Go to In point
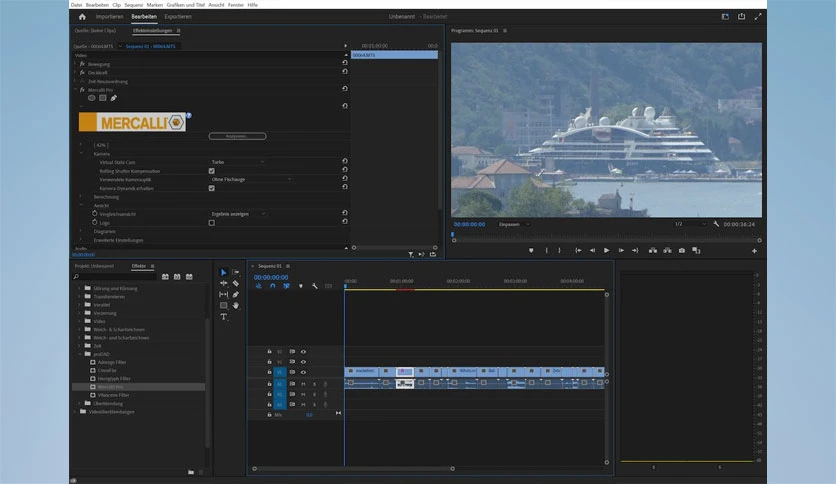Viewport: 836px width, 484px height. [578, 251]
